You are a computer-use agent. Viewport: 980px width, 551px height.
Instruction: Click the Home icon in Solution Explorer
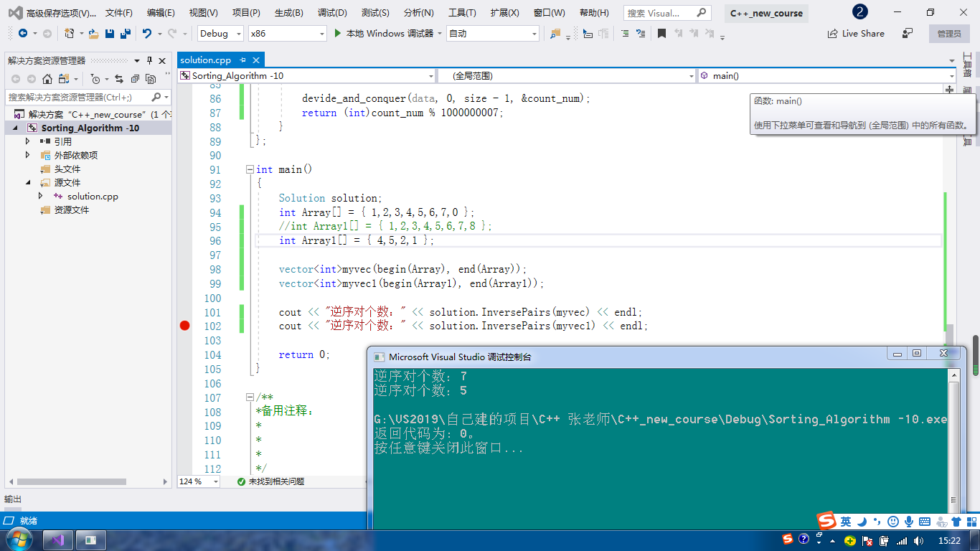47,79
